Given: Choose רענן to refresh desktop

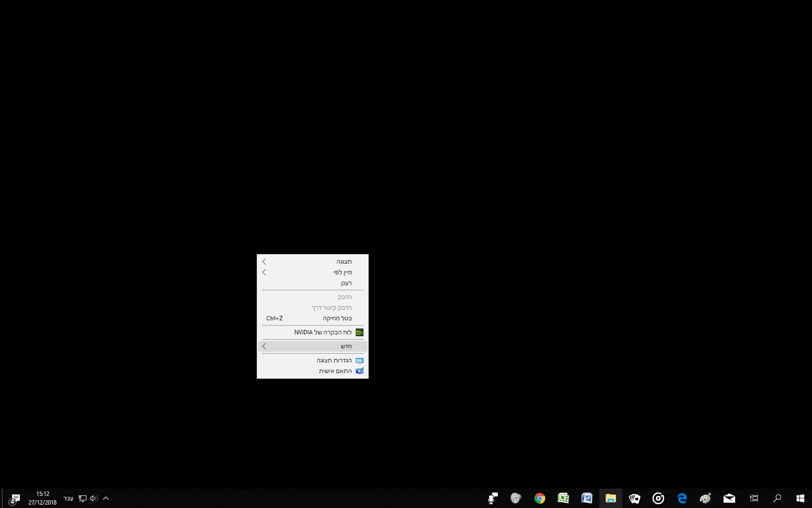Looking at the screenshot, I should coord(313,283).
